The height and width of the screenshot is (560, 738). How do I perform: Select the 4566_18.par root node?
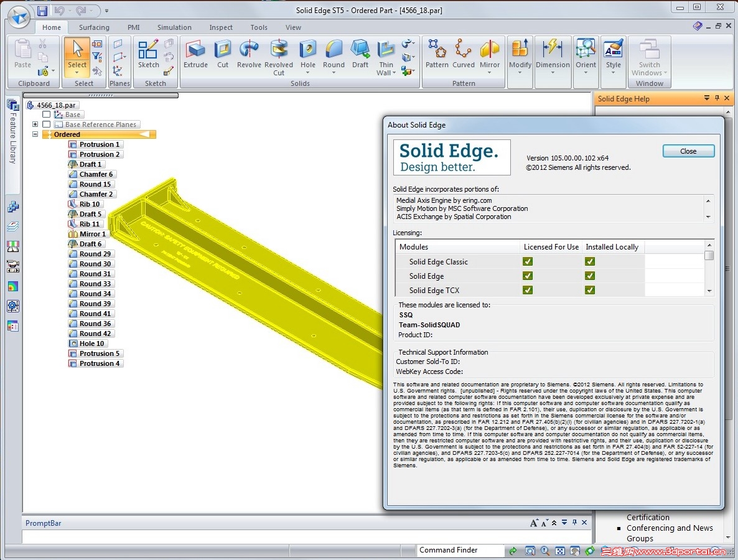pos(52,105)
